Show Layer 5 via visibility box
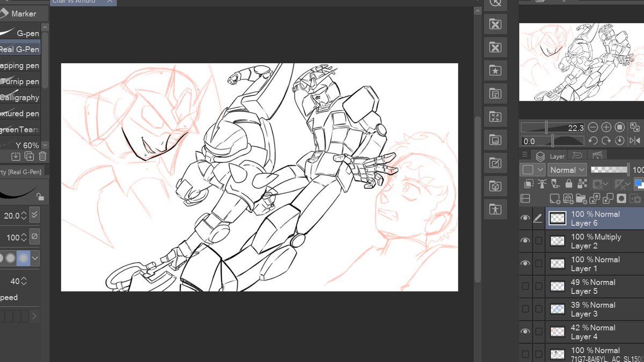 525,286
